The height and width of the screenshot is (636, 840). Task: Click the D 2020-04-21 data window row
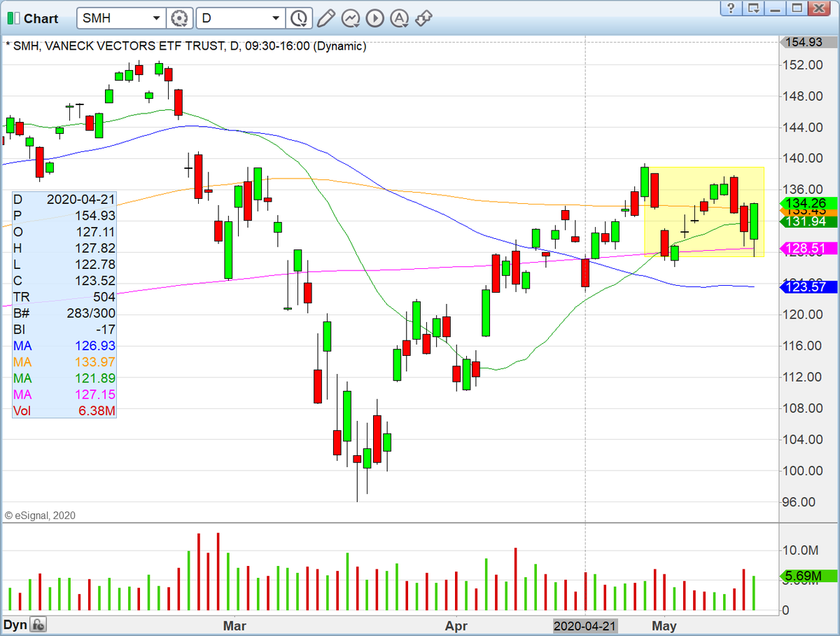(x=64, y=199)
